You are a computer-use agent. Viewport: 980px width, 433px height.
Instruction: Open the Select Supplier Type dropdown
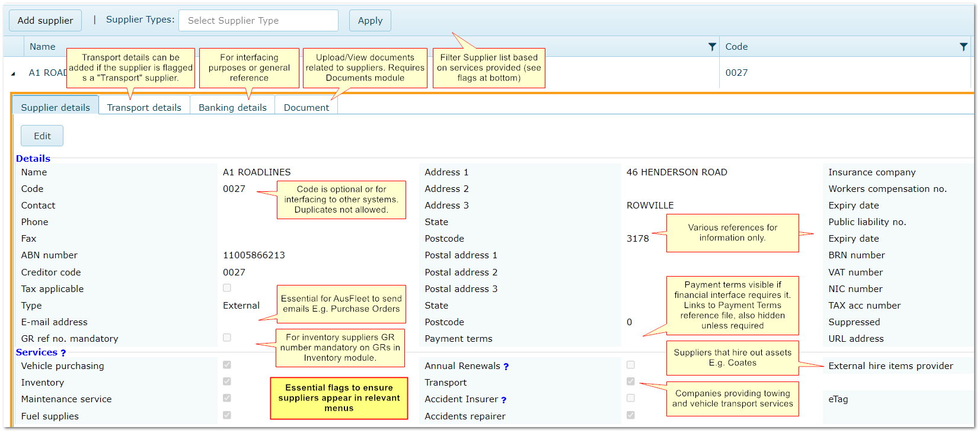tap(258, 20)
